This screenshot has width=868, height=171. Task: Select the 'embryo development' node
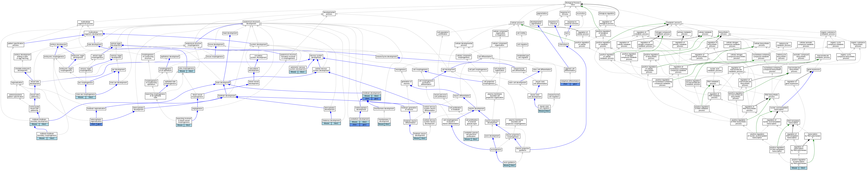click(59, 44)
